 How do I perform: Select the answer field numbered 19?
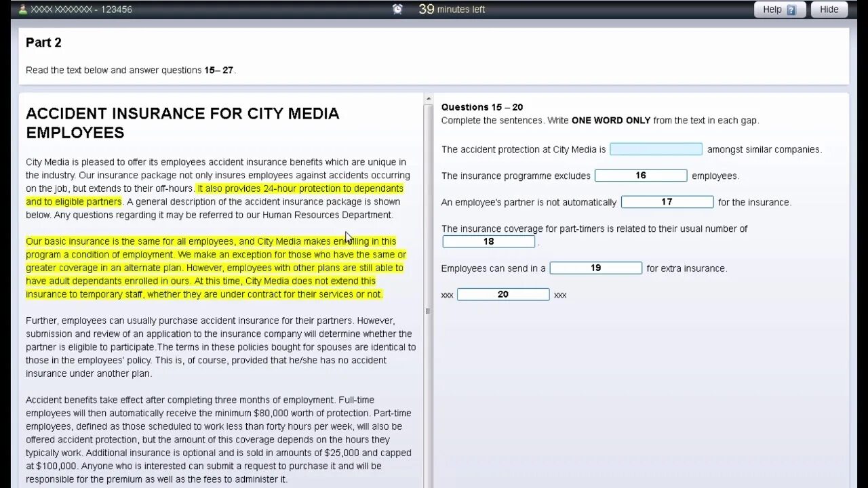click(595, 268)
